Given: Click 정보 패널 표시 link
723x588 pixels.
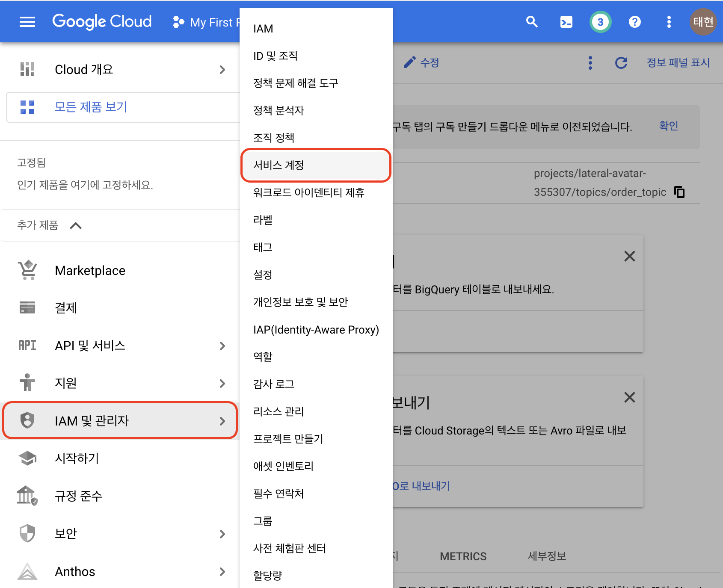Looking at the screenshot, I should tap(678, 63).
